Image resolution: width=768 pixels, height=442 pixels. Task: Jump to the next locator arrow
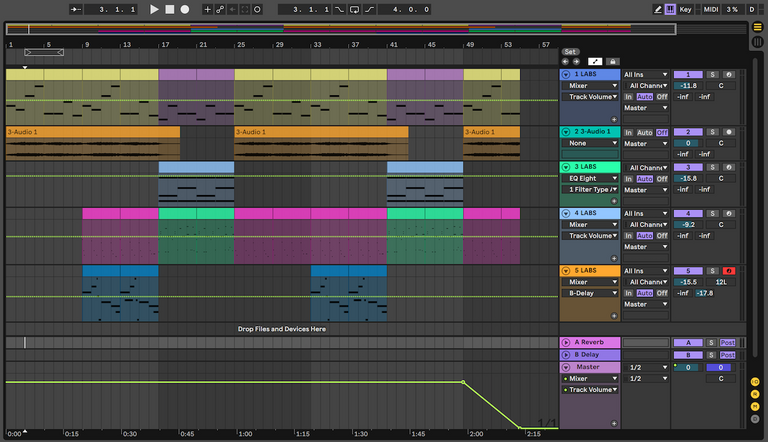[x=576, y=61]
